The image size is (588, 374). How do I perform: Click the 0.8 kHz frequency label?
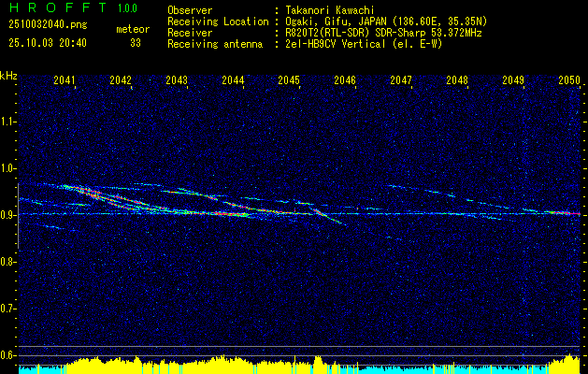[x=7, y=262]
